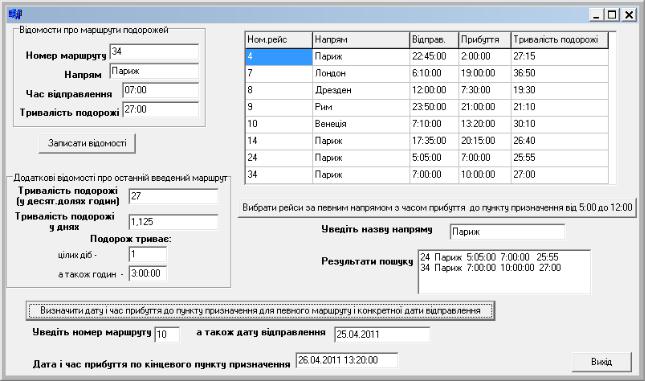Focus the Уведіть номер маршруту field showing 10
The width and height of the screenshot is (645, 381).
(167, 335)
